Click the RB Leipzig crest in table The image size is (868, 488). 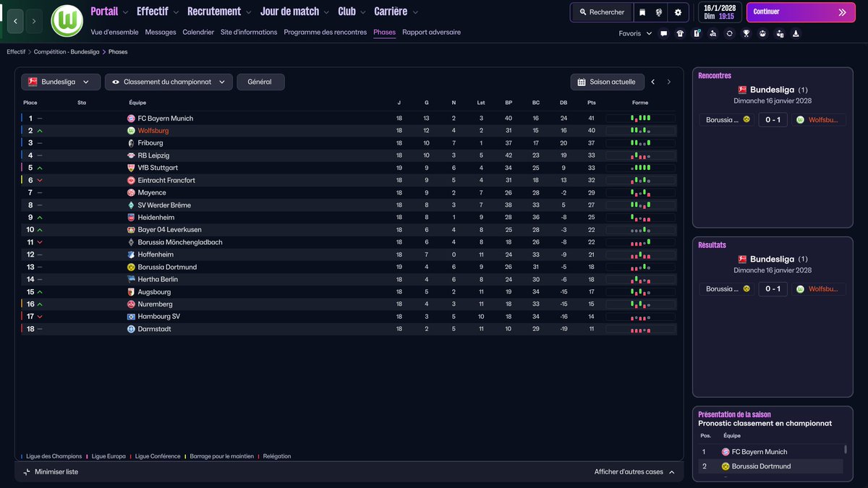pyautogui.click(x=131, y=155)
